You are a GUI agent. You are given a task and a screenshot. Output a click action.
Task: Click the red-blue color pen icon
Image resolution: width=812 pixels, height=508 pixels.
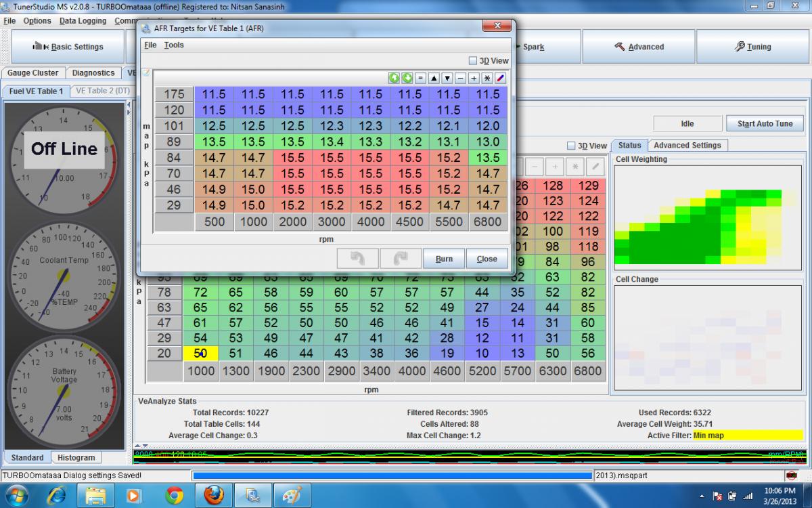(x=500, y=78)
